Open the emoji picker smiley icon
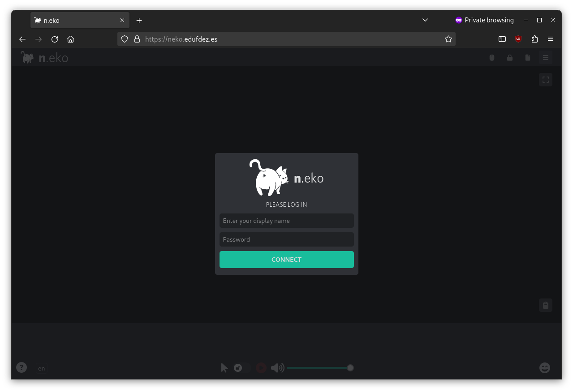Viewport: 573px width, 392px height. click(544, 368)
